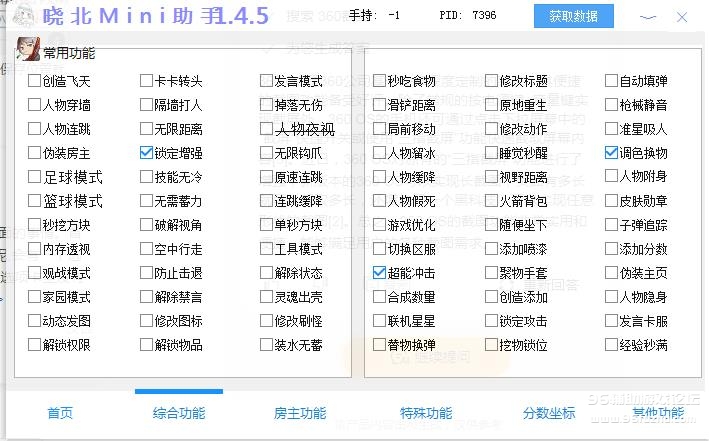Go to the 特殊功能 tab
This screenshot has height=441, width=709.
pos(426,413)
